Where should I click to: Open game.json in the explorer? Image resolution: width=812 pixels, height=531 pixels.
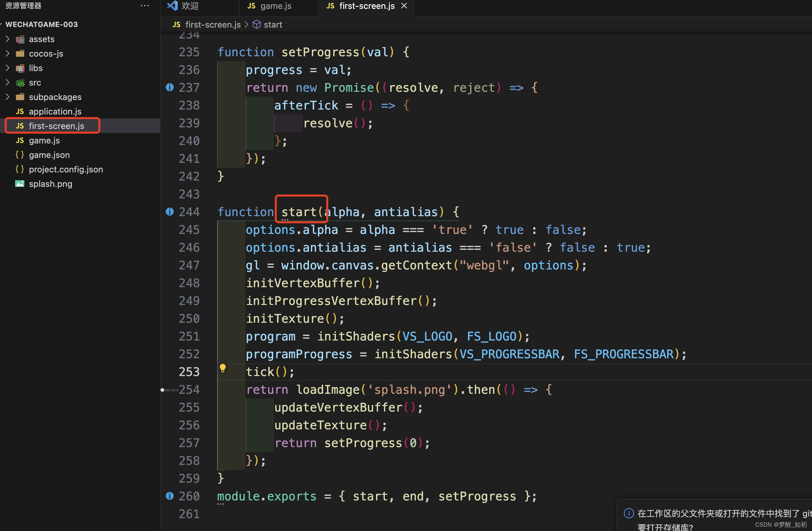[49, 155]
